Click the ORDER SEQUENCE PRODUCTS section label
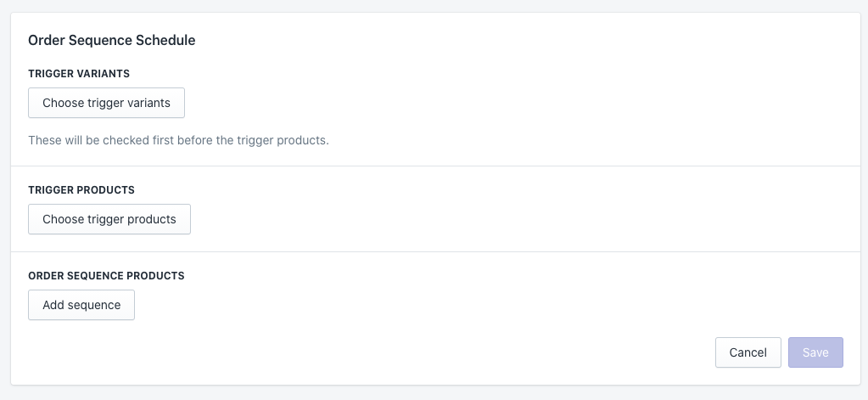Image resolution: width=868 pixels, height=400 pixels. 106,276
